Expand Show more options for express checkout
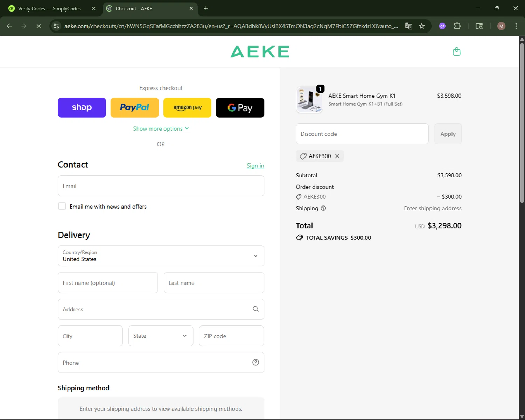Screen dimensions: 525x420 (161, 129)
